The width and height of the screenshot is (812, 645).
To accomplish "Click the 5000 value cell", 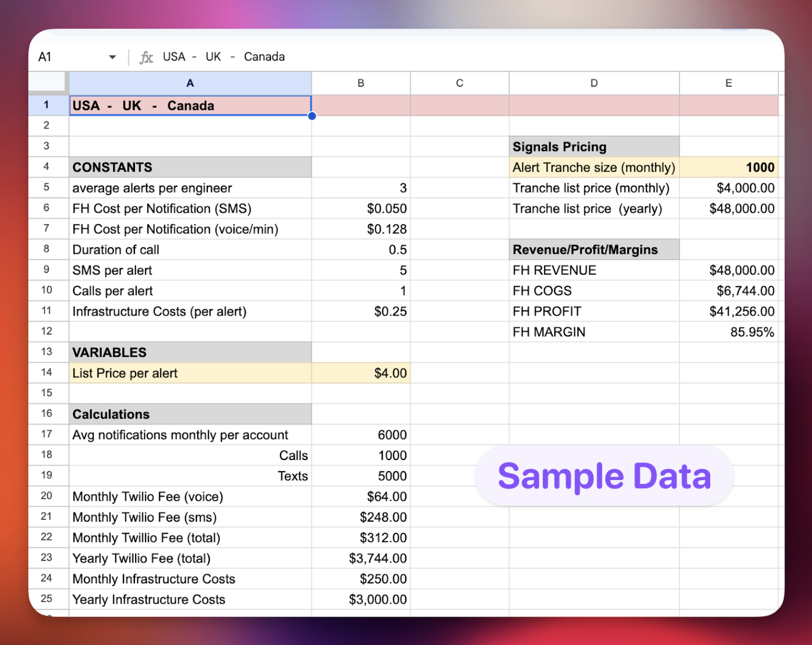I will click(x=361, y=476).
